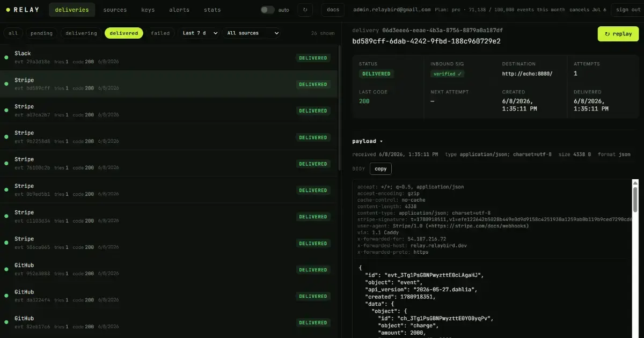Select the Stripe delivery evt 76100c2b
The image size is (644, 338).
[169, 164]
